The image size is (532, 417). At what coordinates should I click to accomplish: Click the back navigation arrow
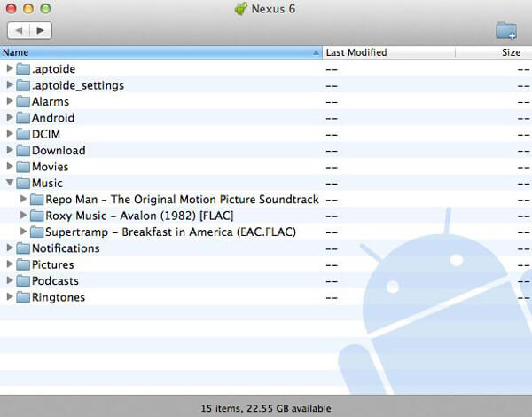pos(19,30)
